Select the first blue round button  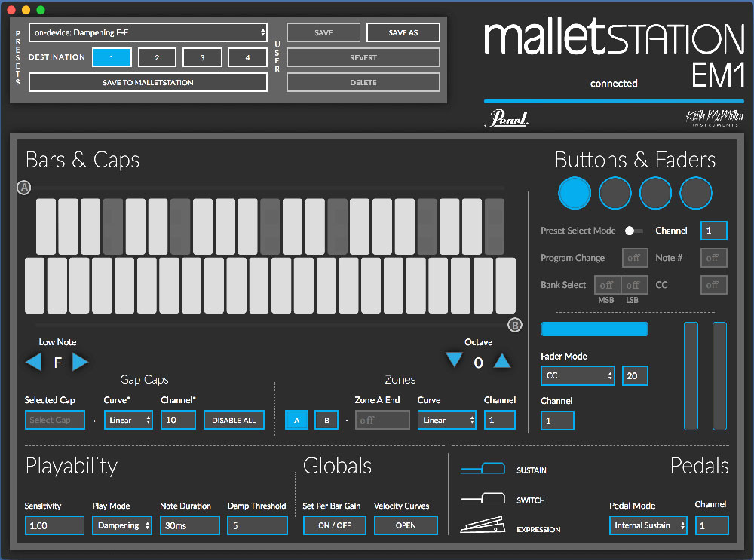575,194
